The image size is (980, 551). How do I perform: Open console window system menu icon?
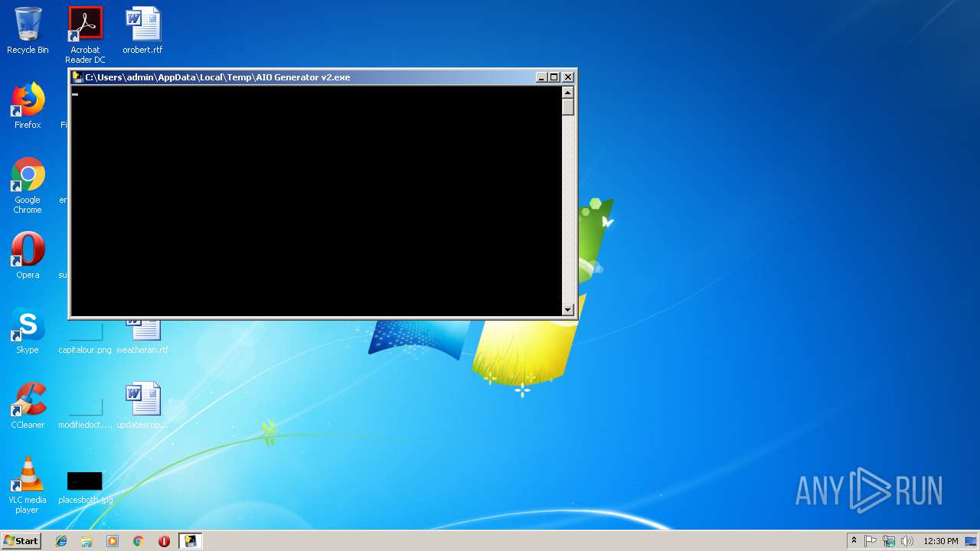pos(77,77)
